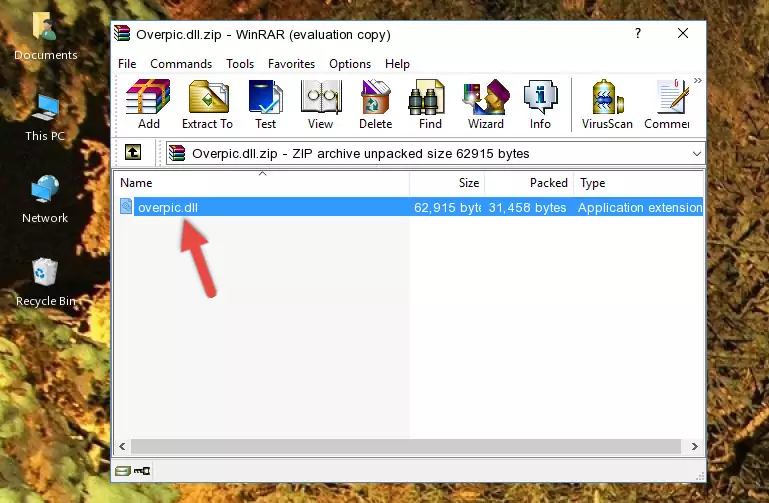Sort by the Size column header
The height and width of the screenshot is (503, 769).
[447, 183]
